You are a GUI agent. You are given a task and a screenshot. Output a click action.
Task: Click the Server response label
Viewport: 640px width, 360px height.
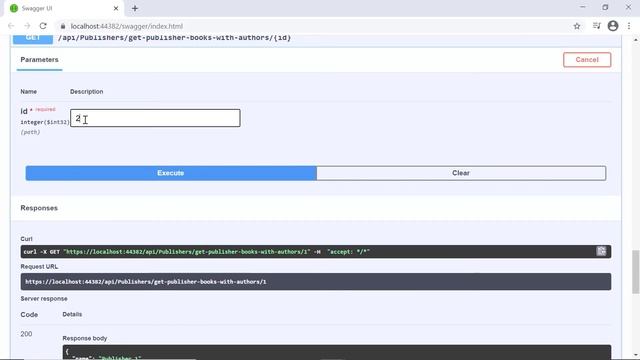44,299
